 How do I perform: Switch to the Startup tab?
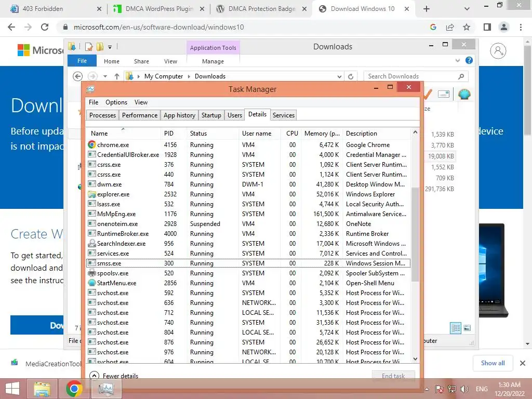211,115
